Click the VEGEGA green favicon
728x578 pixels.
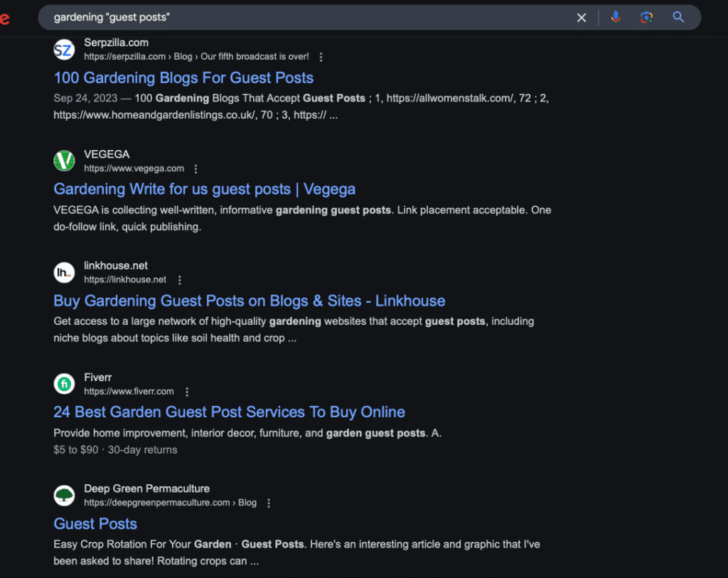coord(64,161)
